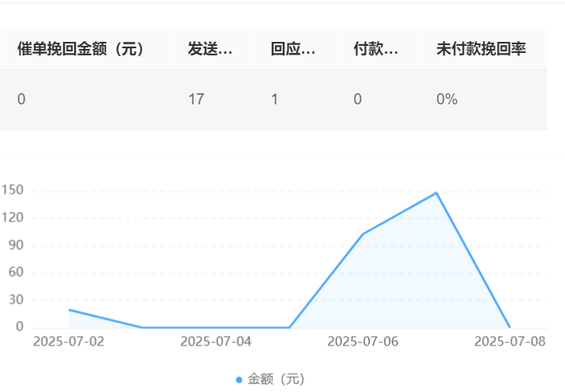Select the value 0 under 催单挽回金额
This screenshot has width=565, height=392.
coord(21,99)
